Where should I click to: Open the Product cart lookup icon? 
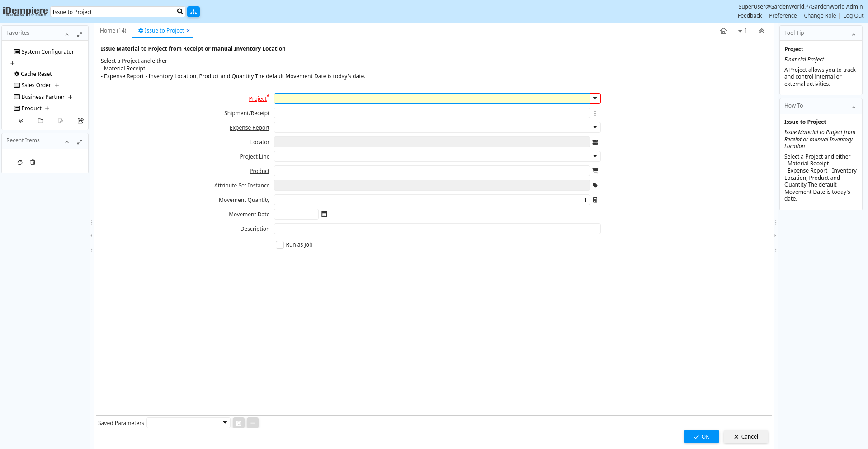tap(595, 171)
